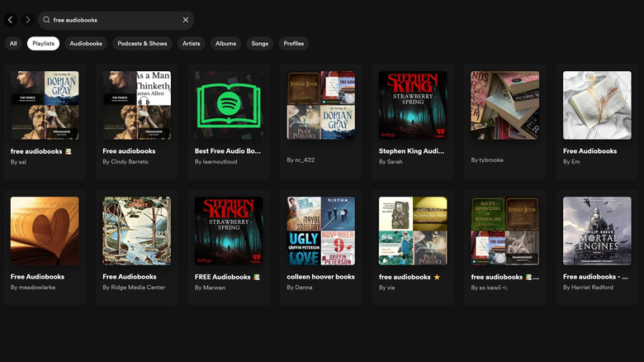Viewport: 644px width, 362px height.
Task: Open the playlist by tybrooke
Action: (504, 105)
